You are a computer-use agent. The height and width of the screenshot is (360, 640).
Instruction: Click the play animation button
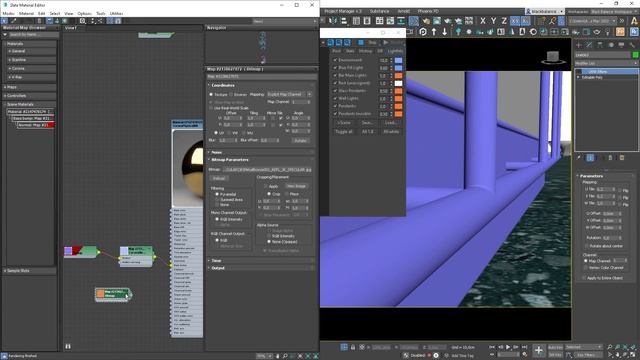pos(508,347)
